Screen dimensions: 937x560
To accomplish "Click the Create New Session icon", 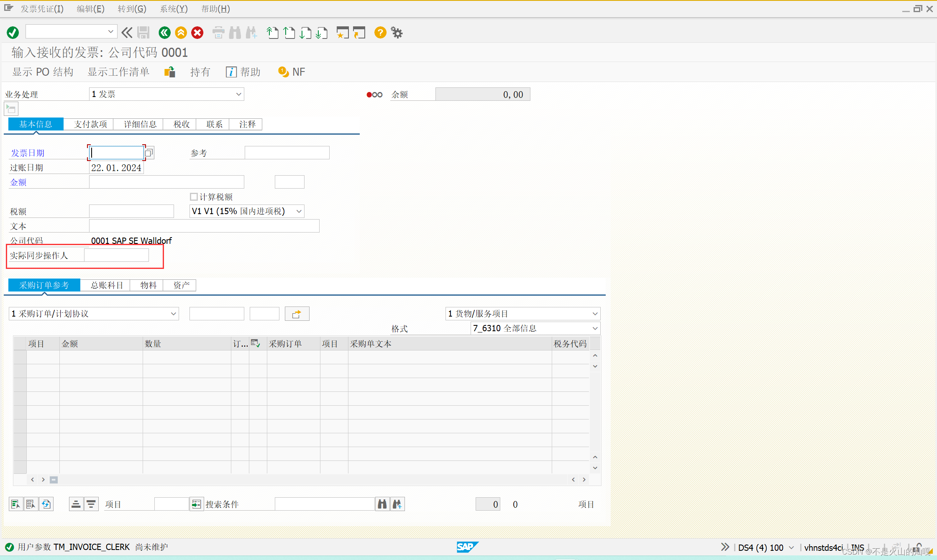I will point(343,32).
